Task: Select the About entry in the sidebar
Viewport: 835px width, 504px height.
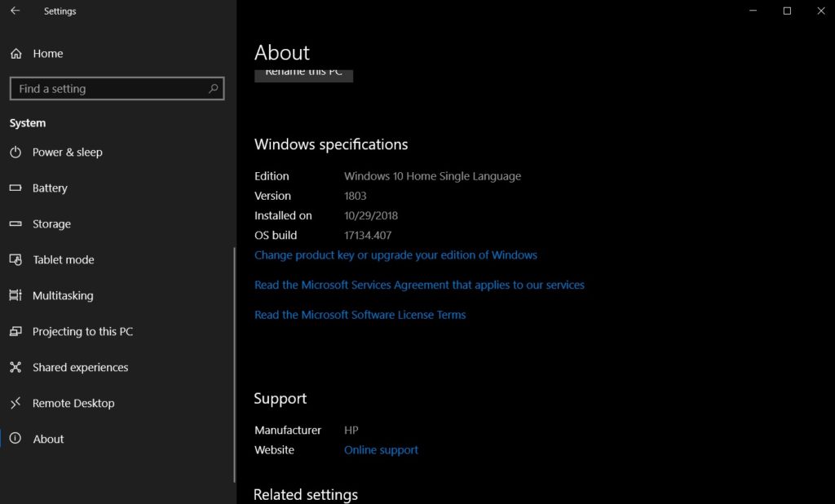Action: tap(48, 439)
